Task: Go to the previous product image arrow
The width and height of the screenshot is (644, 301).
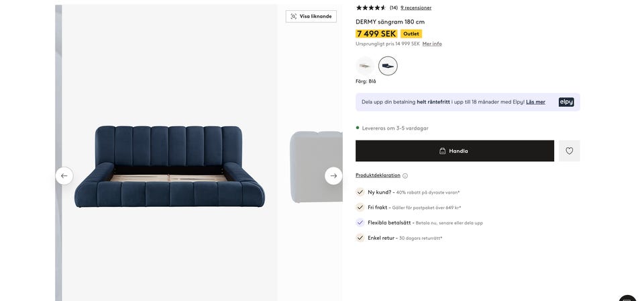Action: pos(64,176)
